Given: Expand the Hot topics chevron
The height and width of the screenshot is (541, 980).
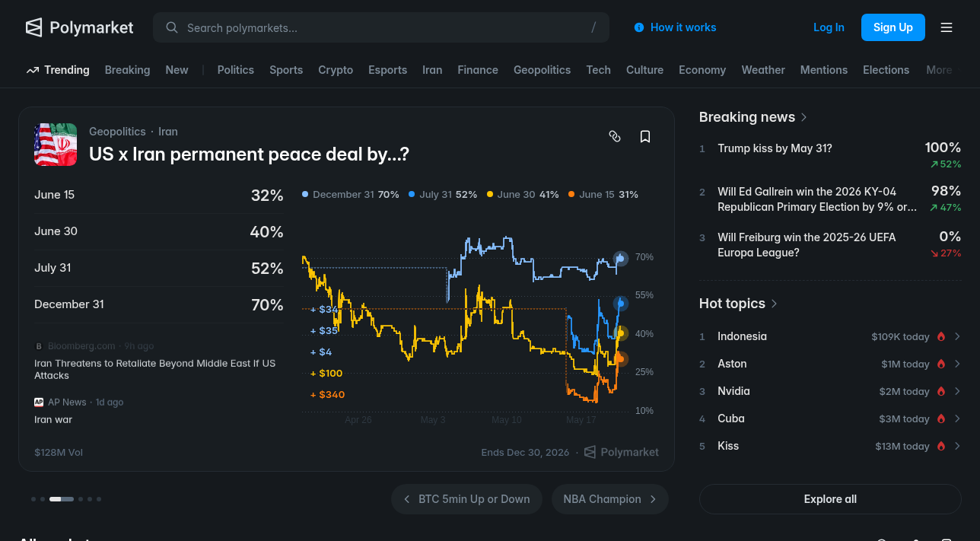Looking at the screenshot, I should tap(774, 304).
